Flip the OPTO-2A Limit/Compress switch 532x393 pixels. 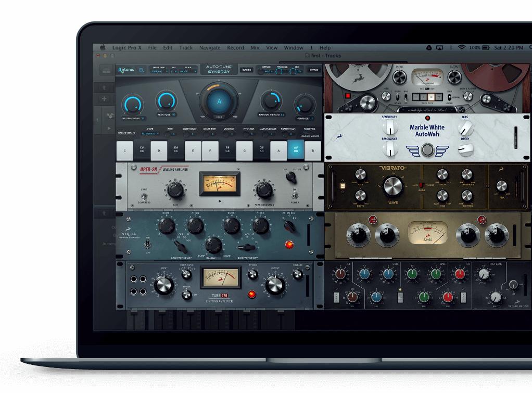[144, 195]
